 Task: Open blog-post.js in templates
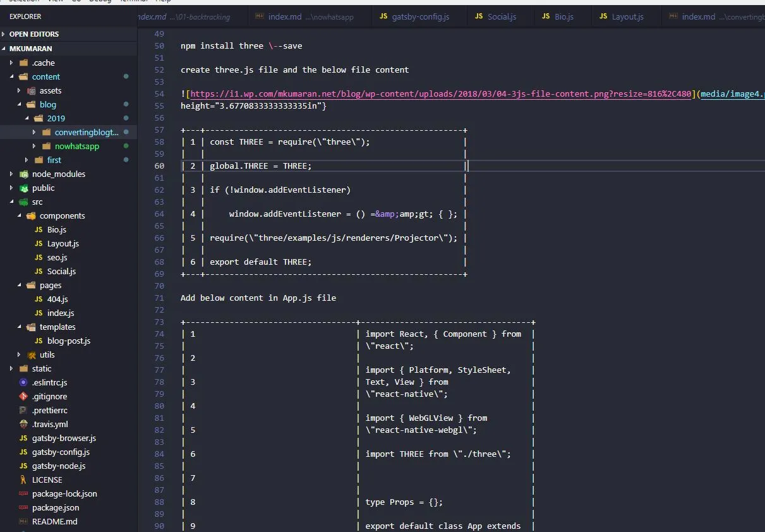69,341
